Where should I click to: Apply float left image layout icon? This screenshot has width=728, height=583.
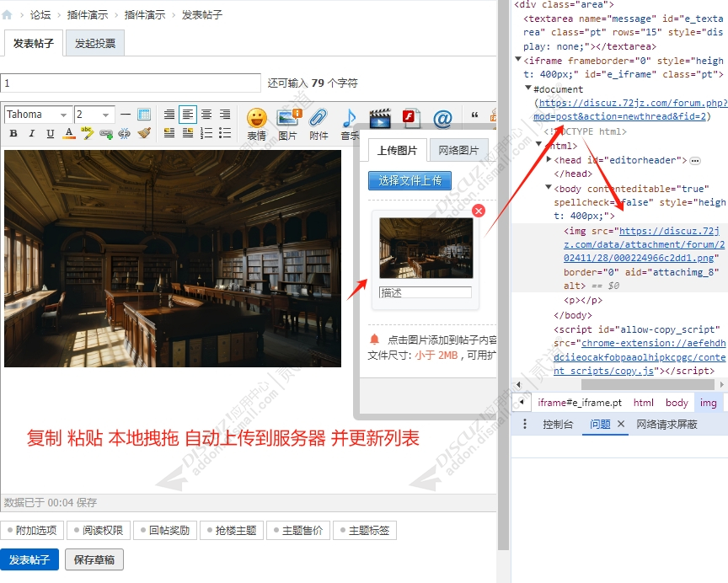pos(169,133)
